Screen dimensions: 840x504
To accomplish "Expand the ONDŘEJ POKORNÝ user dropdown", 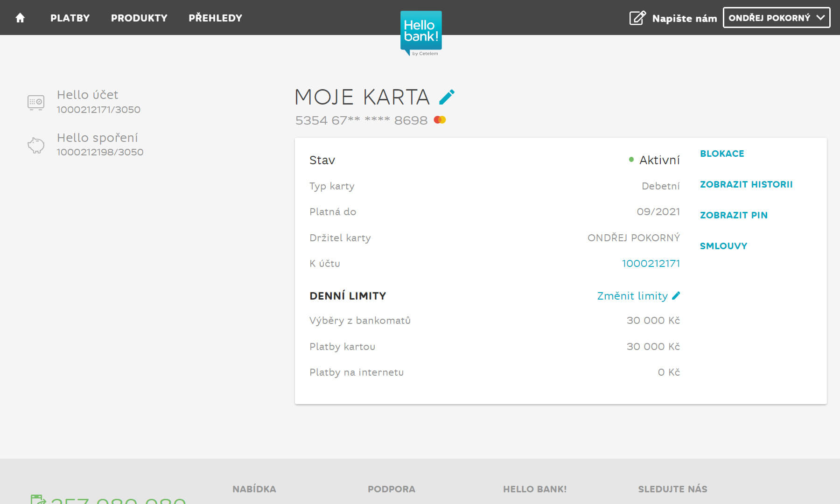I will (776, 18).
